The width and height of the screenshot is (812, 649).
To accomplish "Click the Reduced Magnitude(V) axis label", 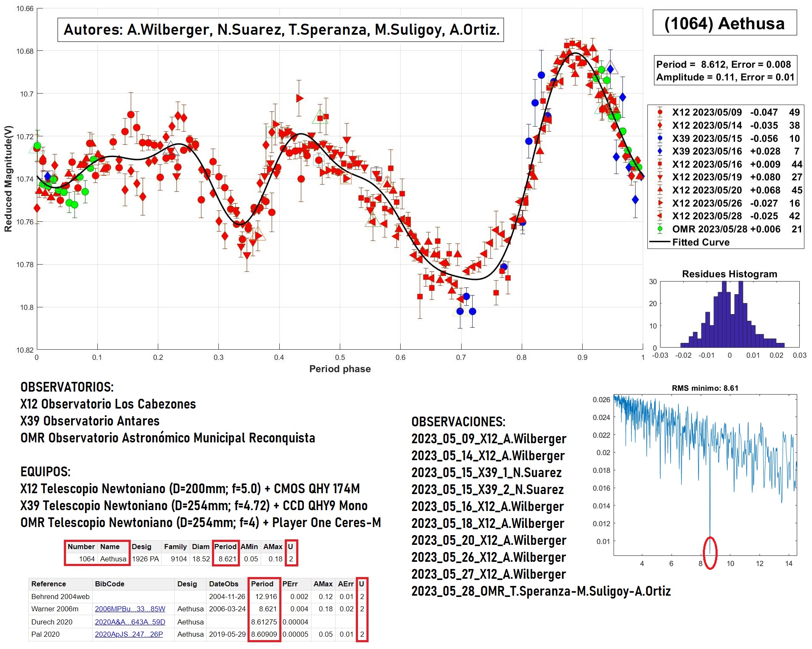I will [x=8, y=179].
